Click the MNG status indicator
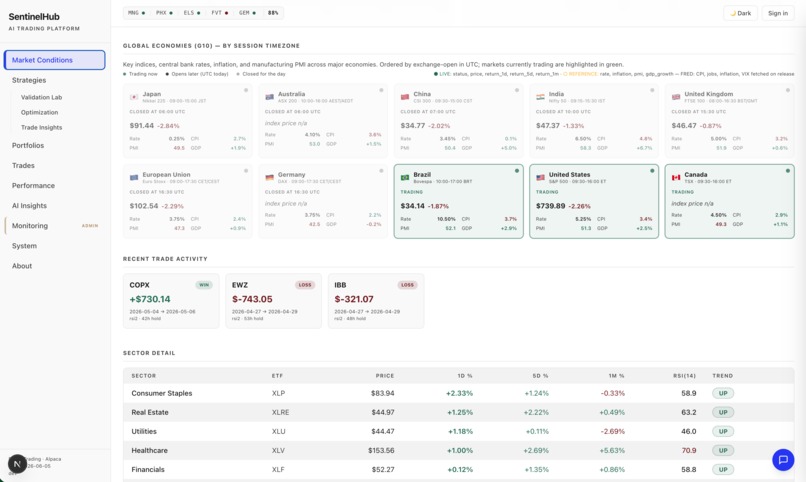Viewport: 806px width, 482px height. [136, 13]
